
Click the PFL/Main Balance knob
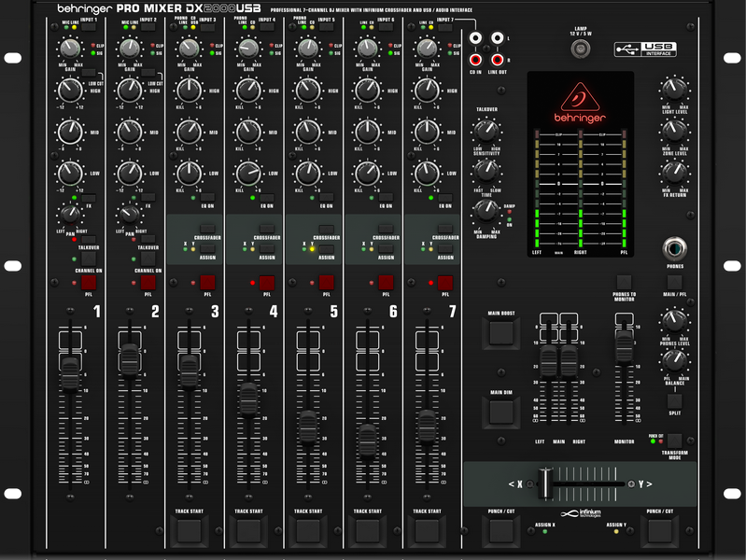674,361
